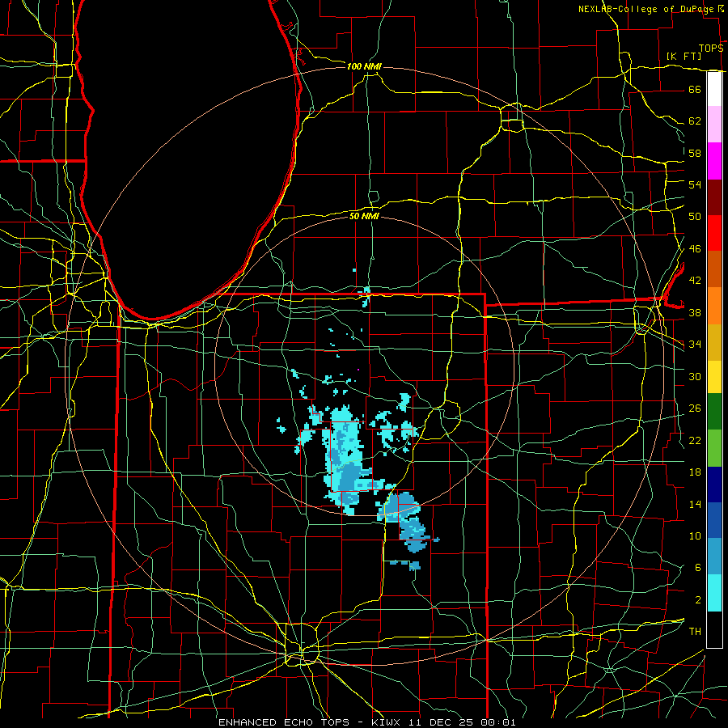Click the '00:01' time in the caption
This screenshot has width=728, height=728.
tap(498, 722)
